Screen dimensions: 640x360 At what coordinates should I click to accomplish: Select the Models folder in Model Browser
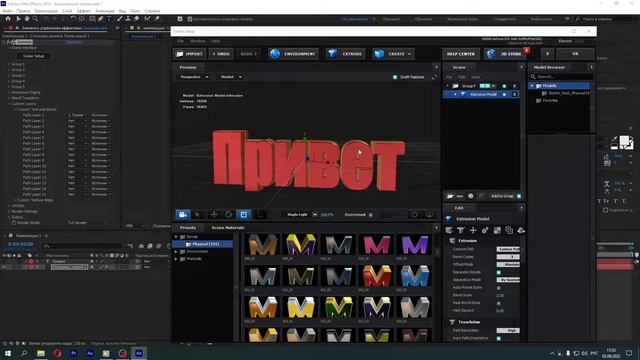click(560, 86)
